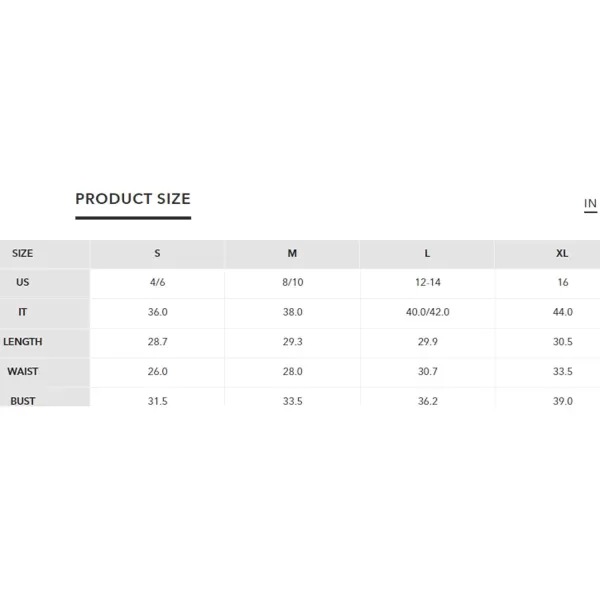Select the PRODUCT SIZE tab heading
600x600 pixels.
click(x=133, y=199)
